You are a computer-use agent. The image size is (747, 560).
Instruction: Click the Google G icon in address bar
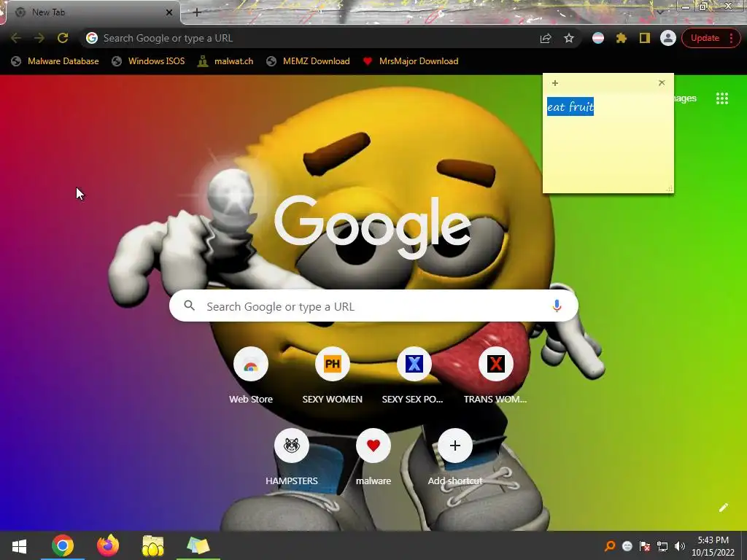[x=92, y=38]
